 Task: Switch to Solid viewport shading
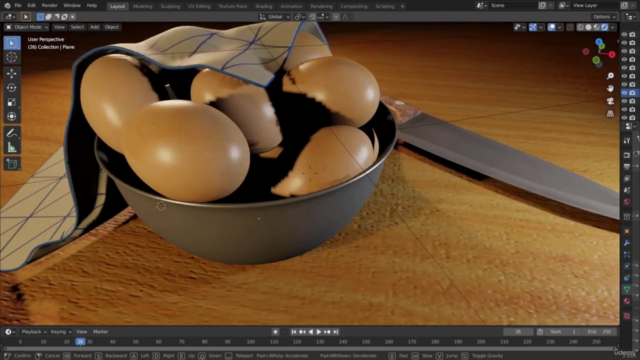[589, 27]
